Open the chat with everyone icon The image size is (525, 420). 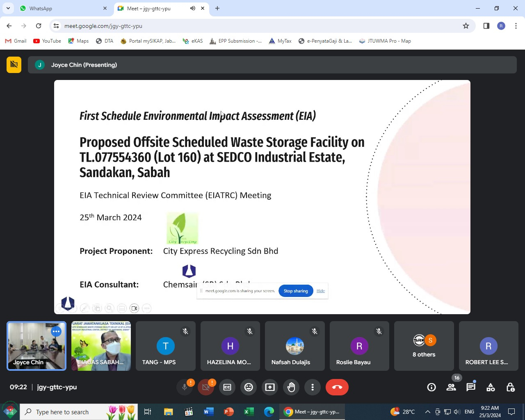point(471,387)
